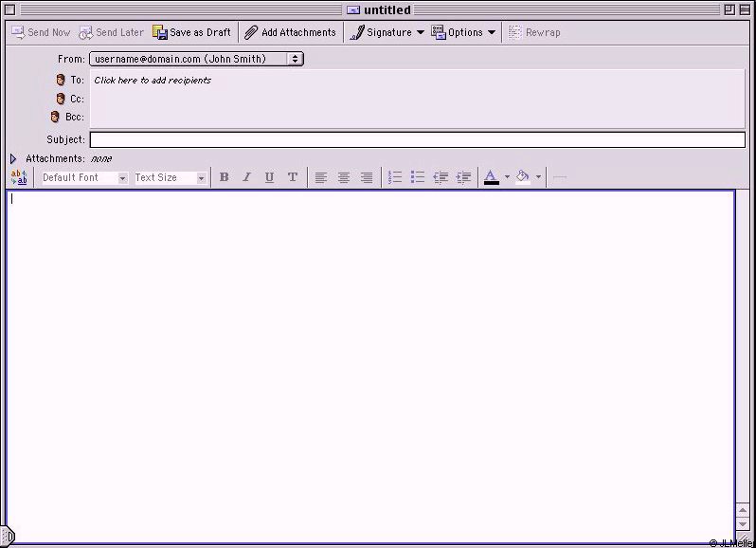Toggle underline formatting
The height and width of the screenshot is (548, 756).
269,177
